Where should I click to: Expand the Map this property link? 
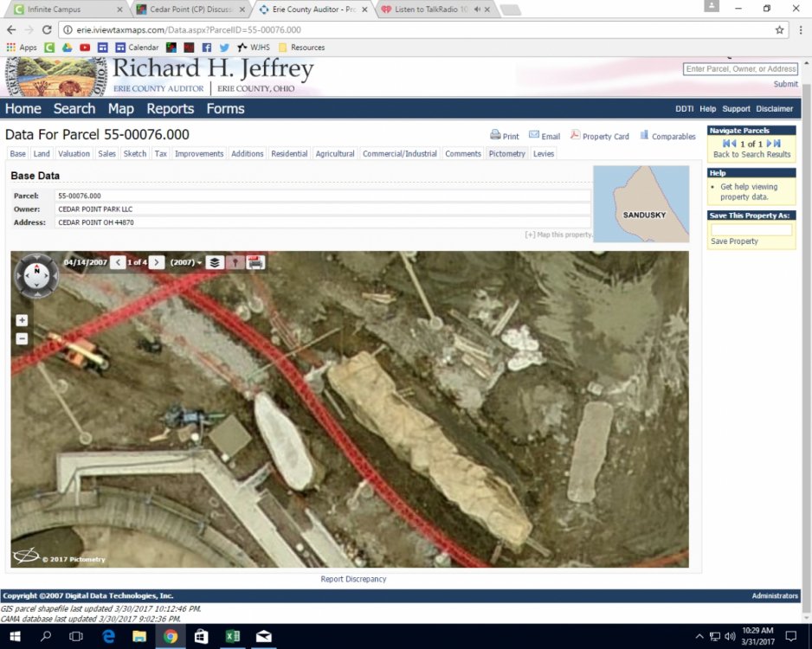[558, 235]
